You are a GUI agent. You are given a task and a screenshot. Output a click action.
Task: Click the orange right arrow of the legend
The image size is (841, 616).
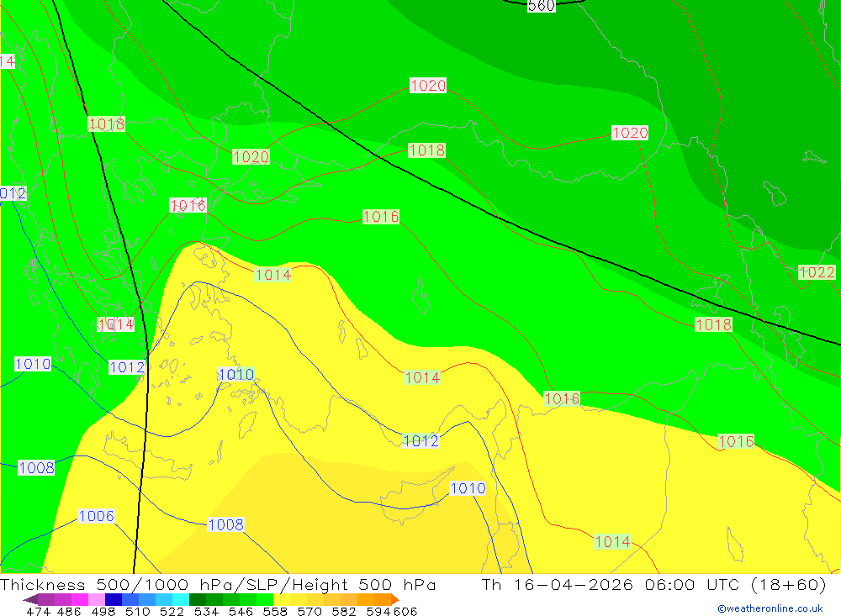coord(395,599)
